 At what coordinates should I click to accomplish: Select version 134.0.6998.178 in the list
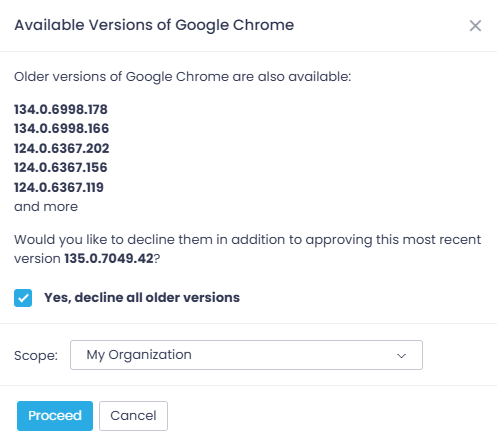[x=61, y=109]
